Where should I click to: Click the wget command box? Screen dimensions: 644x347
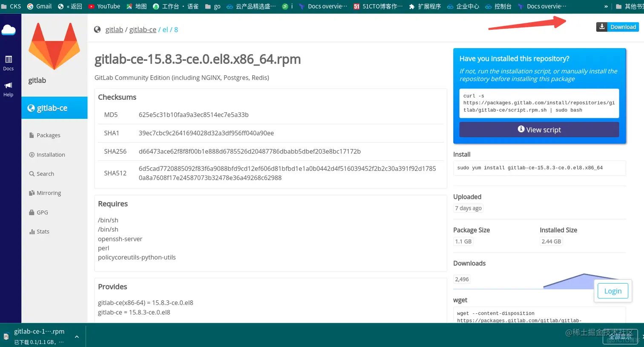pos(539,315)
